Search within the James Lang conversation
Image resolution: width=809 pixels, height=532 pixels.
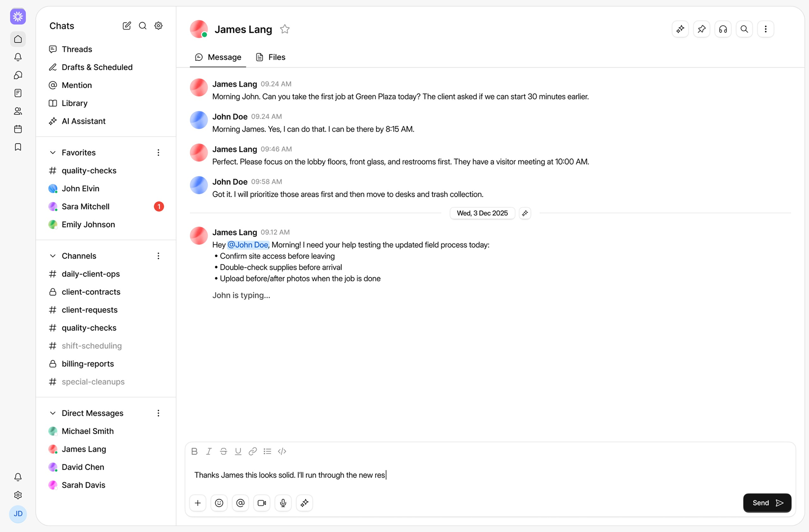[x=744, y=29]
